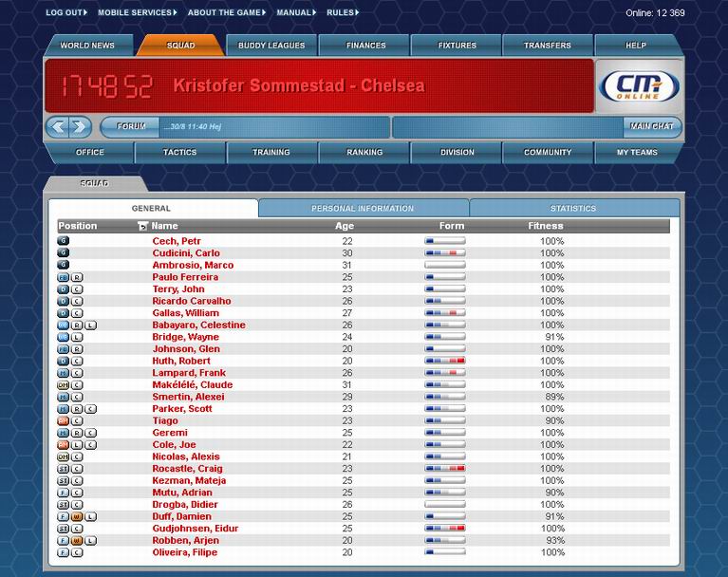The height and width of the screenshot is (577, 728).
Task: Click goalkeeper position icon for Ambrosio, Marco
Action: coord(64,265)
